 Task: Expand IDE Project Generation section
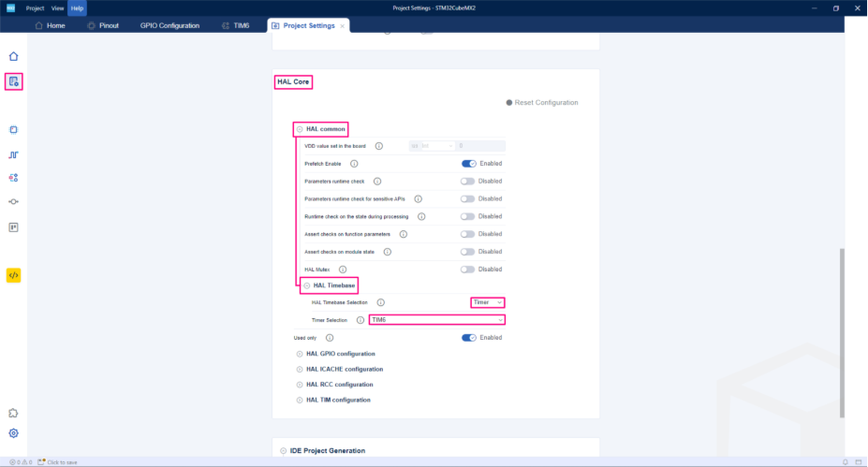click(284, 451)
